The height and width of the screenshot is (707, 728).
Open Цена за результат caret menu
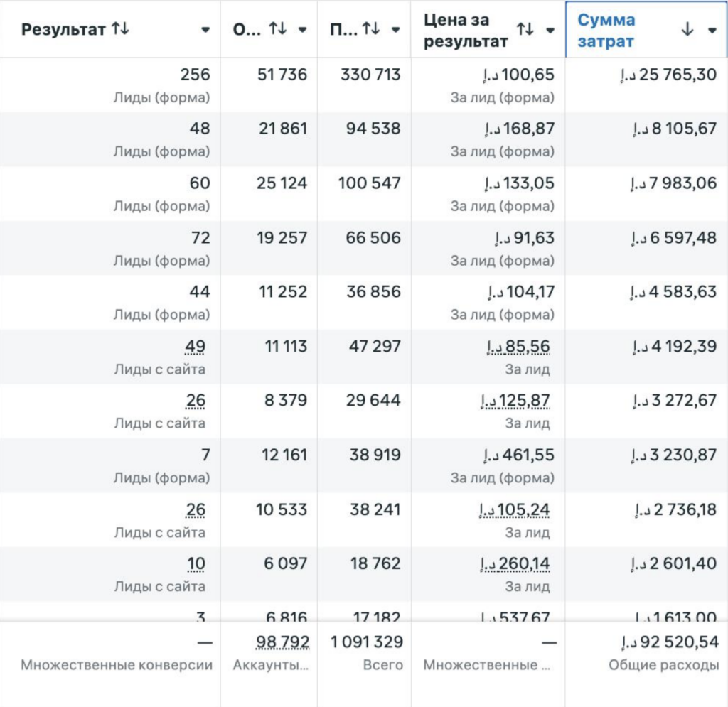(x=550, y=31)
